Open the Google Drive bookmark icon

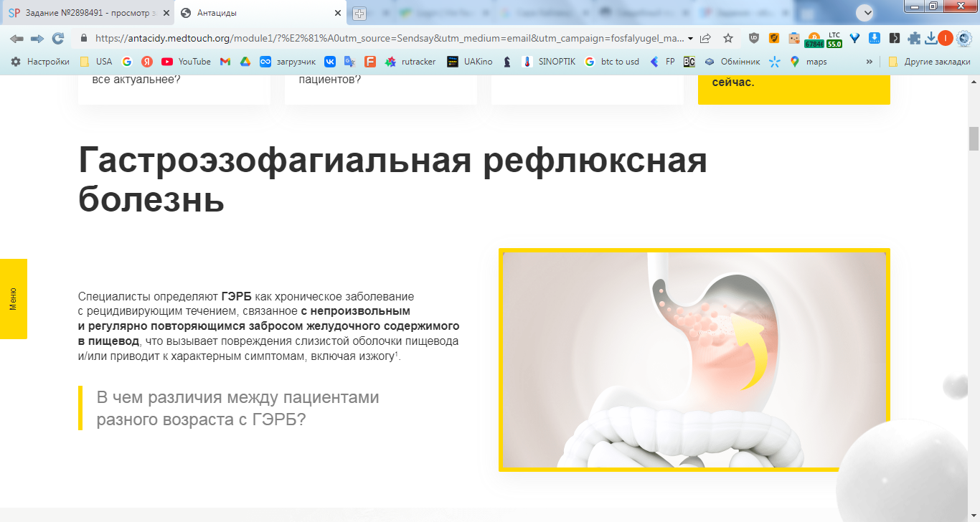[x=245, y=62]
